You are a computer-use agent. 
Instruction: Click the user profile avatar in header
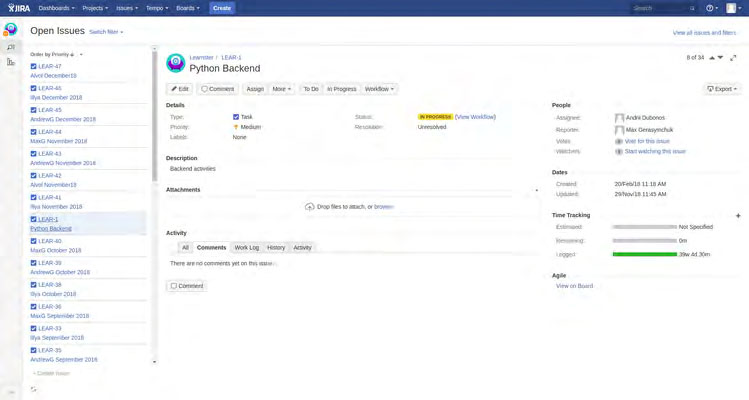click(x=731, y=8)
